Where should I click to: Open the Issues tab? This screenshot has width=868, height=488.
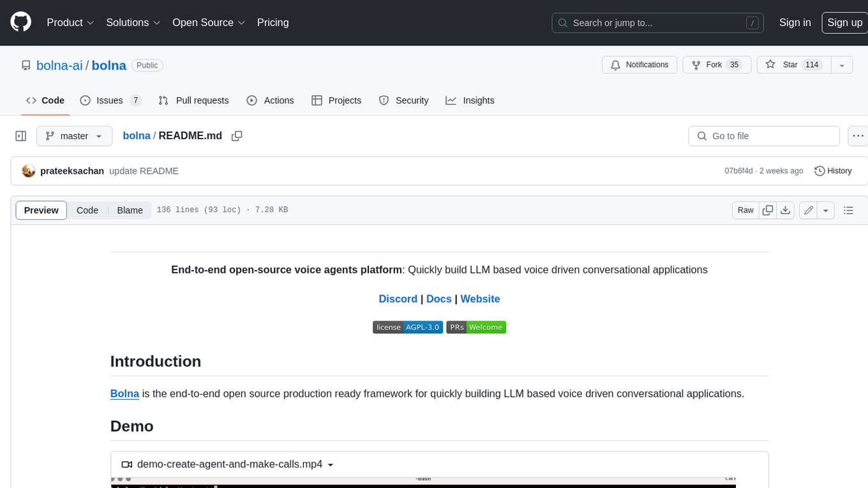tap(110, 100)
